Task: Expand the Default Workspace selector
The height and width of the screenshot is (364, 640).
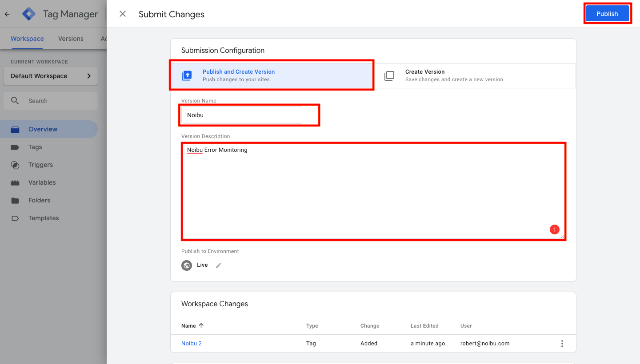Action: [50, 76]
